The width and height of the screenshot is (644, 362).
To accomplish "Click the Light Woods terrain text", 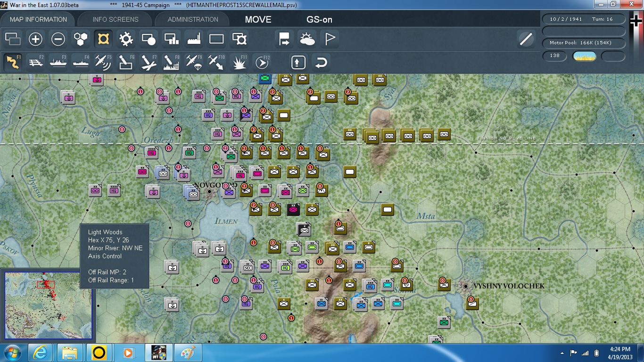I will [105, 232].
